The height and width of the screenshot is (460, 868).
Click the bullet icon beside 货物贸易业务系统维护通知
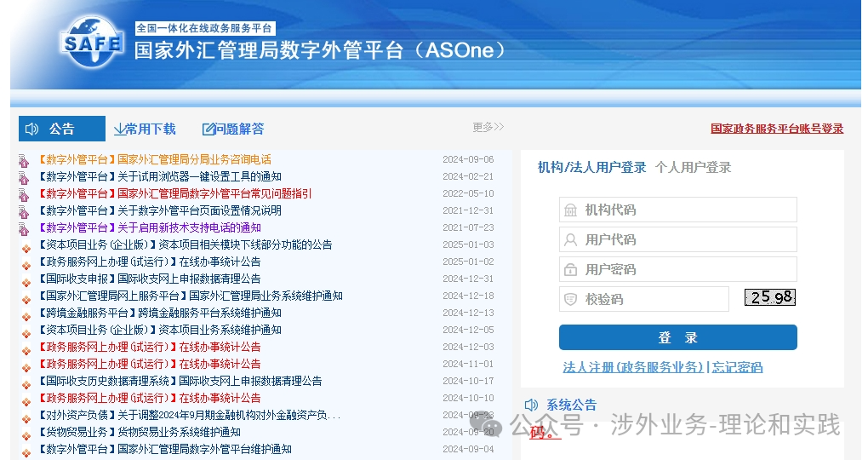pyautogui.click(x=26, y=435)
